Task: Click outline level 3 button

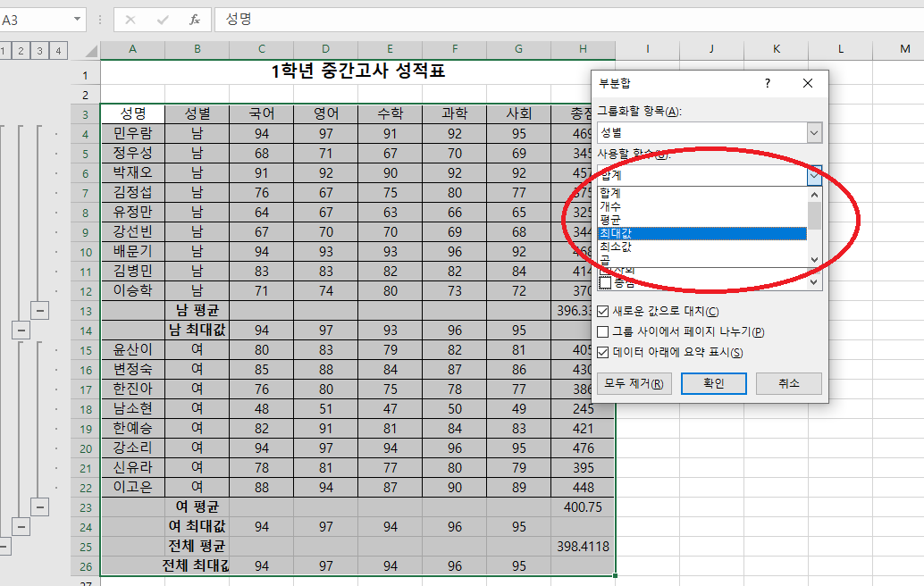Action: coord(38,51)
